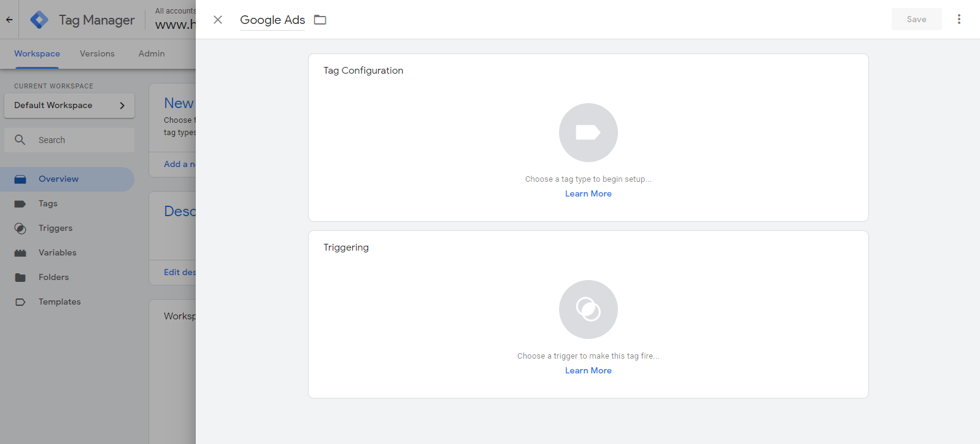Open Templates in the sidebar
This screenshot has height=444, width=980.
point(60,302)
